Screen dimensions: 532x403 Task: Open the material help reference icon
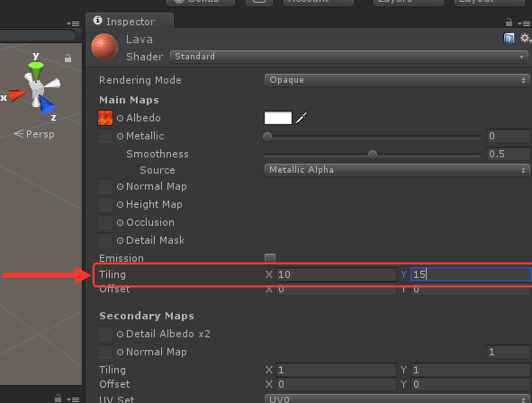[x=509, y=39]
